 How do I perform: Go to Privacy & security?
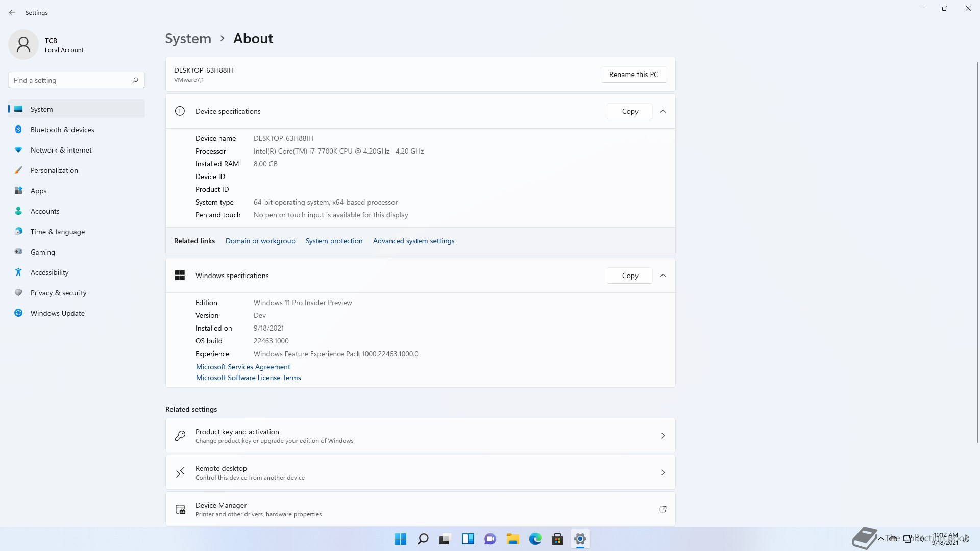pos(58,293)
